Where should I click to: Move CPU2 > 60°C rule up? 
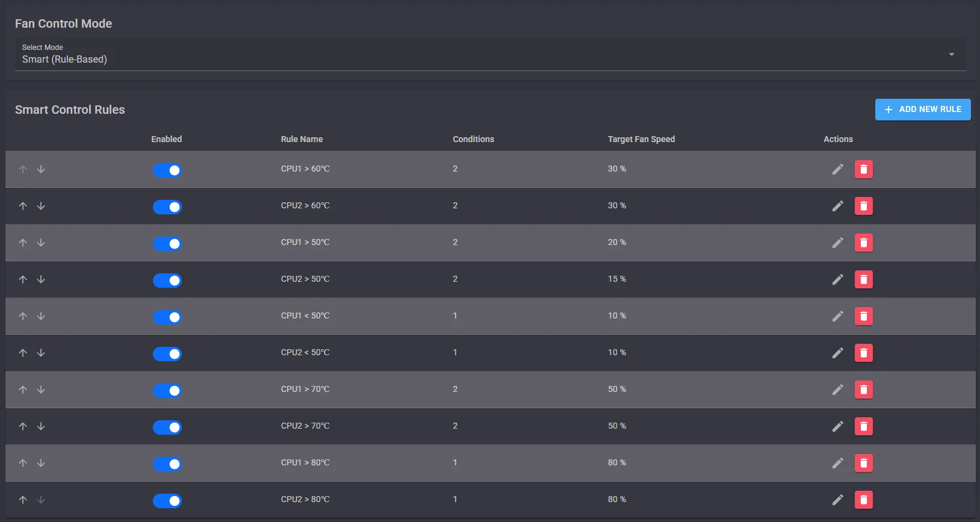point(23,206)
